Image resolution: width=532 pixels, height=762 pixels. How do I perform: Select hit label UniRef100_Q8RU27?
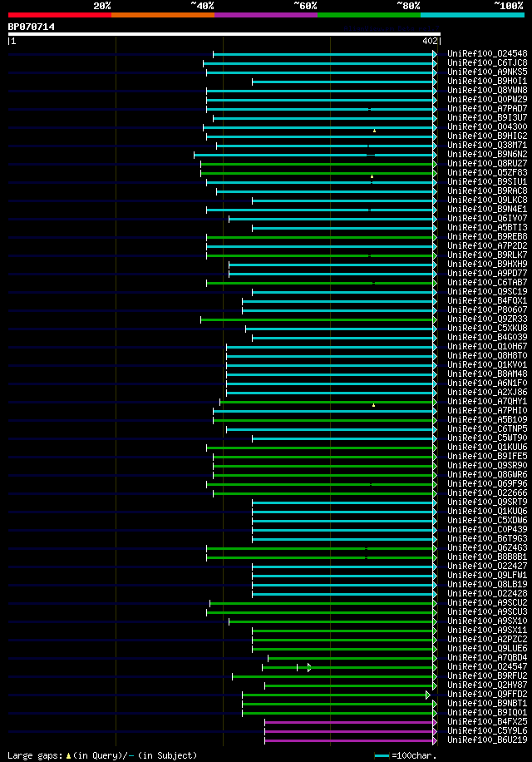(x=487, y=163)
